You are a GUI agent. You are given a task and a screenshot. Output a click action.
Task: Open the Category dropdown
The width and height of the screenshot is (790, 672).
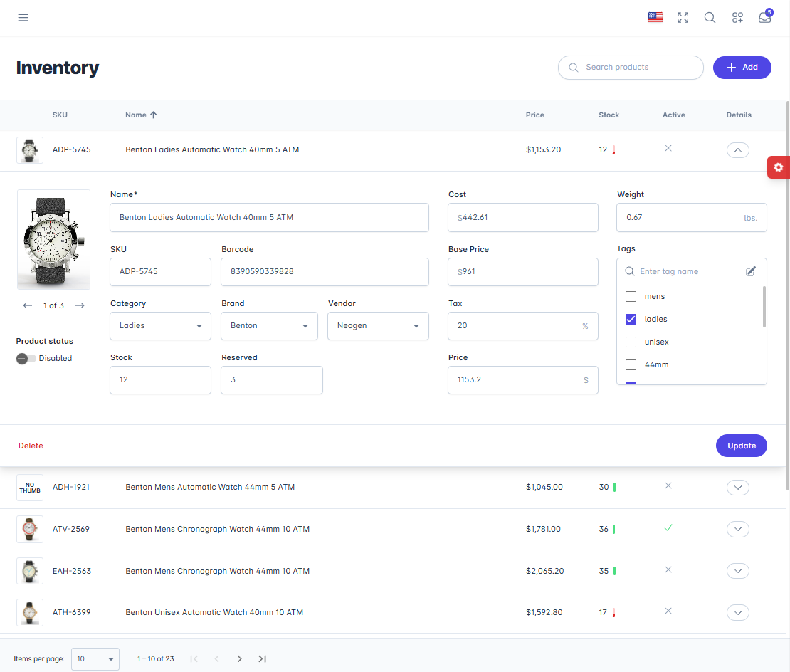(160, 326)
